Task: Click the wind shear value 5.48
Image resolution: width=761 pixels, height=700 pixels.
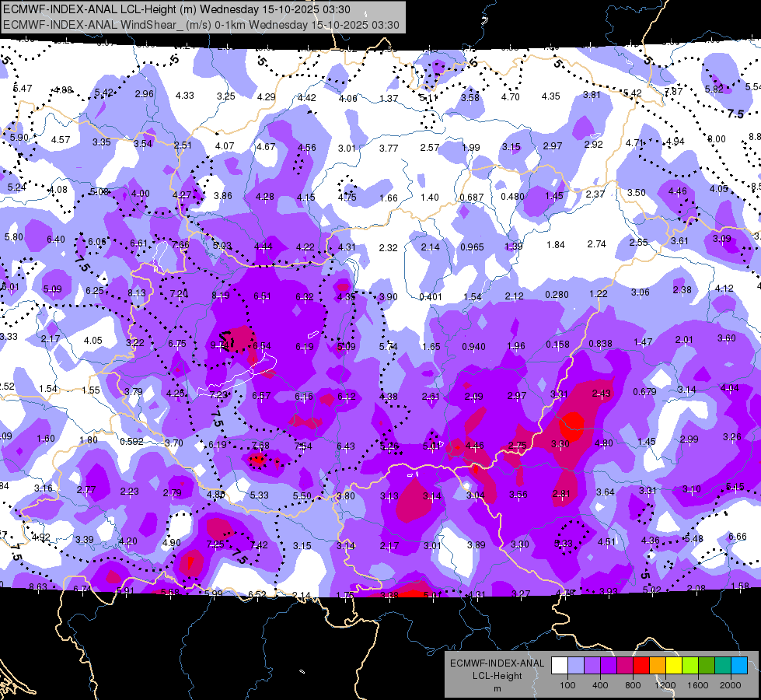Action: pyautogui.click(x=694, y=539)
